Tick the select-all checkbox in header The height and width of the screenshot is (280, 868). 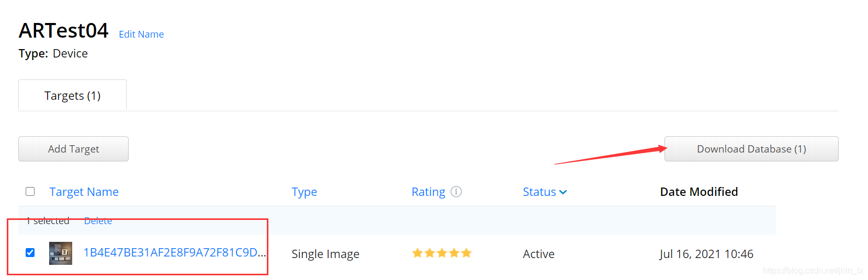coord(30,192)
